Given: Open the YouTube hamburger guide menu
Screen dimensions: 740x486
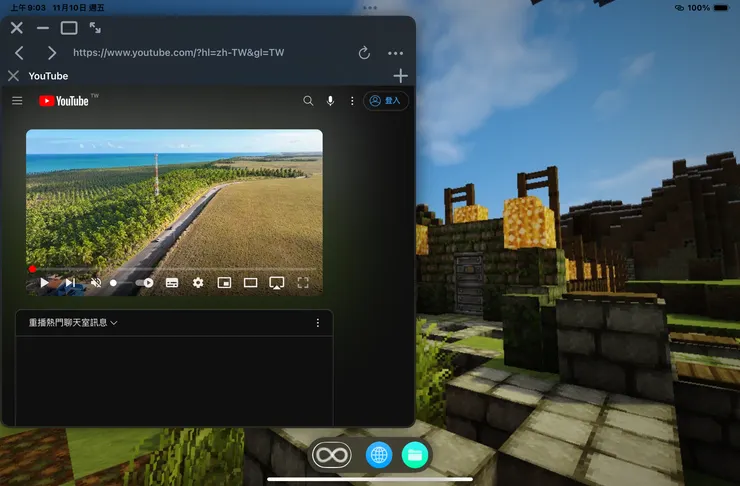Looking at the screenshot, I should pos(17,101).
